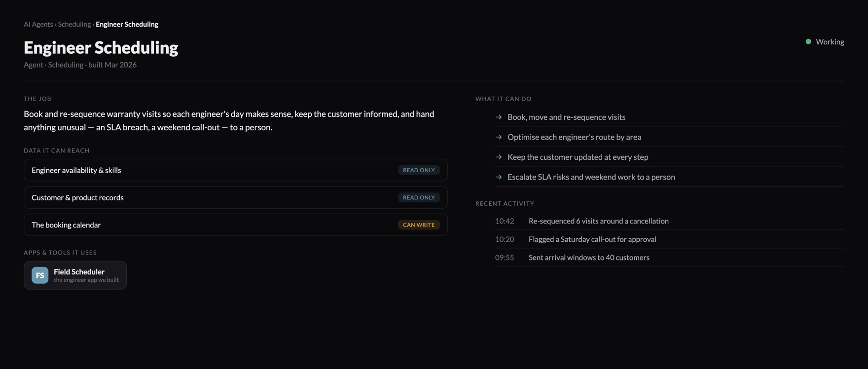
Task: Select the Engineer Scheduling breadcrumb
Action: point(127,24)
